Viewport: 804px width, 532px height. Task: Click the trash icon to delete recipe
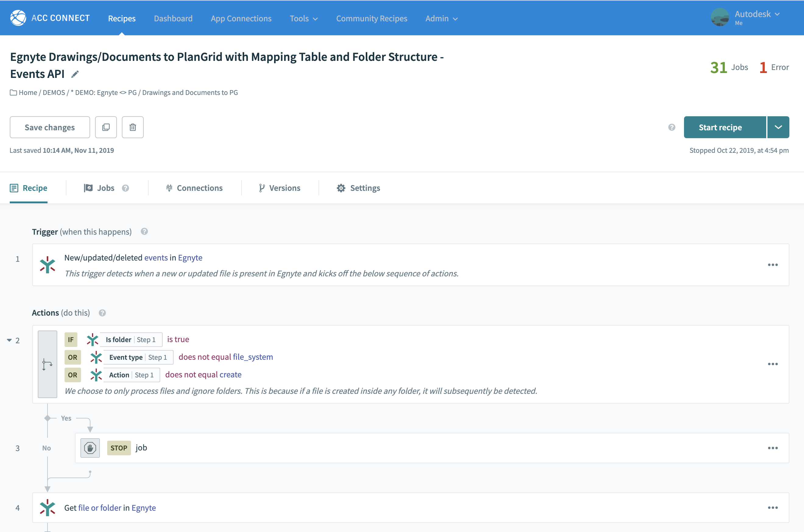(133, 127)
